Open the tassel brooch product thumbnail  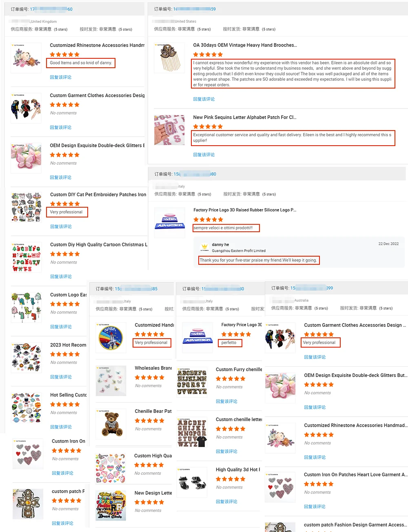click(x=169, y=58)
